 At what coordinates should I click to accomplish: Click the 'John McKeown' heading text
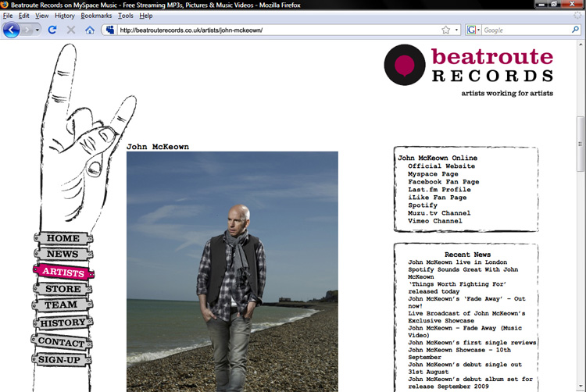click(x=158, y=147)
